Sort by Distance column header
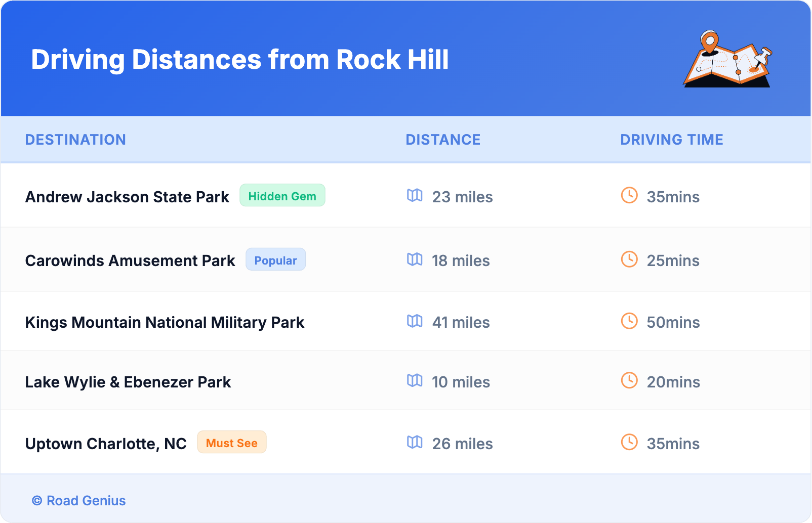This screenshot has width=812, height=523. (443, 140)
